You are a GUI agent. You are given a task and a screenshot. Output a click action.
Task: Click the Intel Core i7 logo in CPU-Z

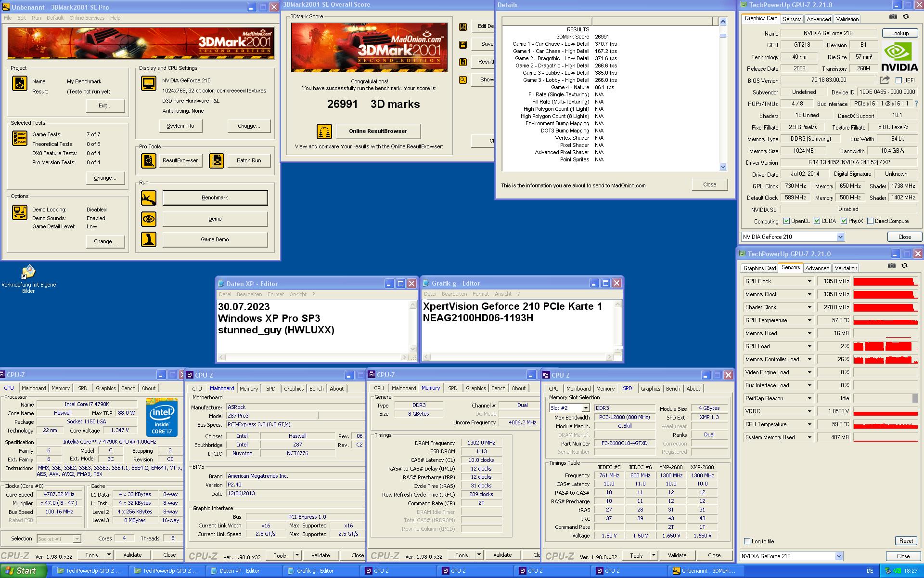tap(162, 417)
